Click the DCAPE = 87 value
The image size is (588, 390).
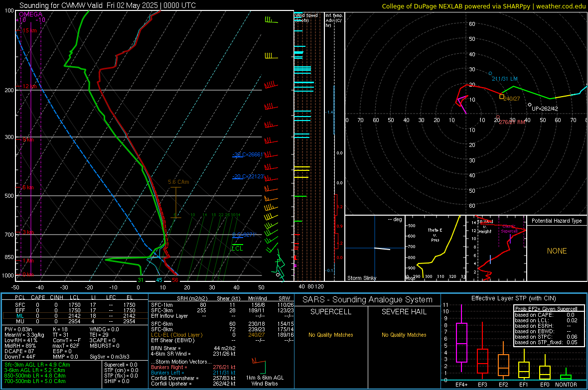coord(19,351)
